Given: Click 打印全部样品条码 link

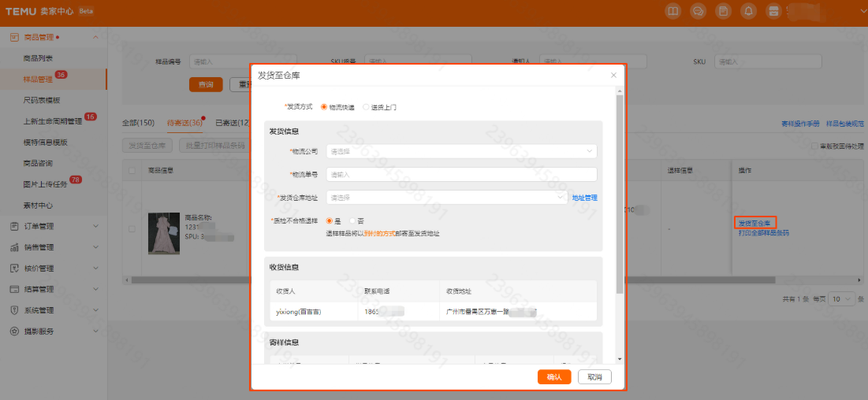Looking at the screenshot, I should click(764, 233).
